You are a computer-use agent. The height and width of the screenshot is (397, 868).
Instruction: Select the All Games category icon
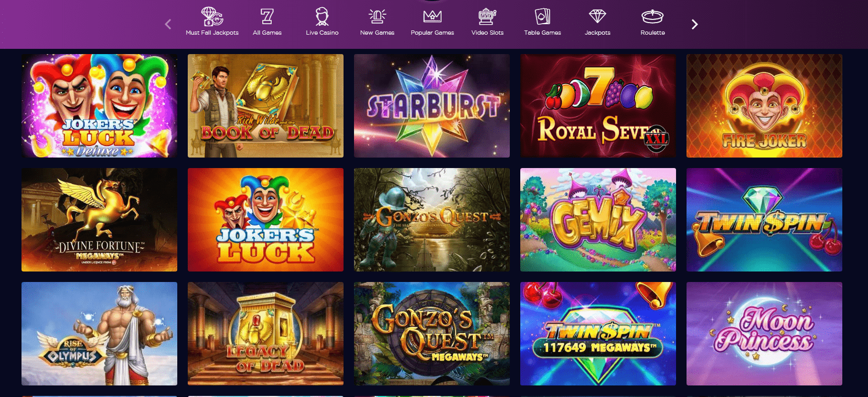(x=267, y=17)
